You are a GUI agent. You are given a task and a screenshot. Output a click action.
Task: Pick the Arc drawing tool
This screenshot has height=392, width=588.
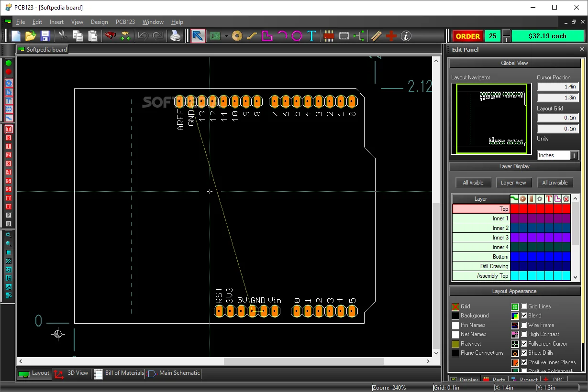tap(282, 35)
